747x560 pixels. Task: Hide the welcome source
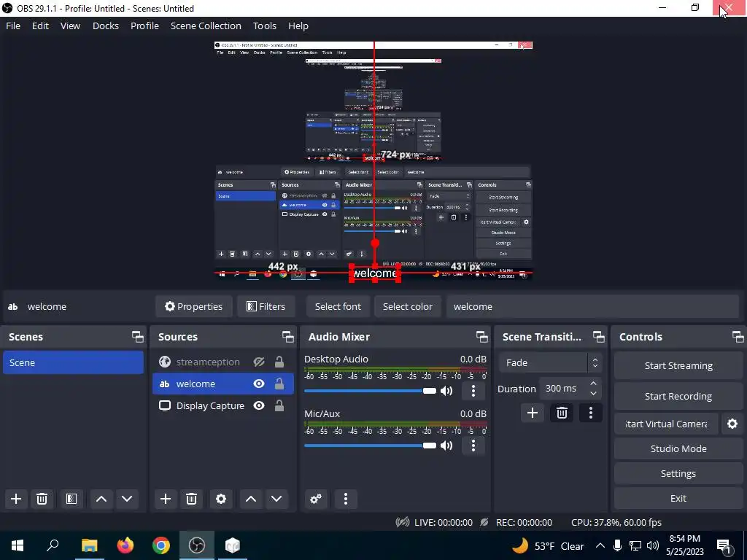(259, 384)
